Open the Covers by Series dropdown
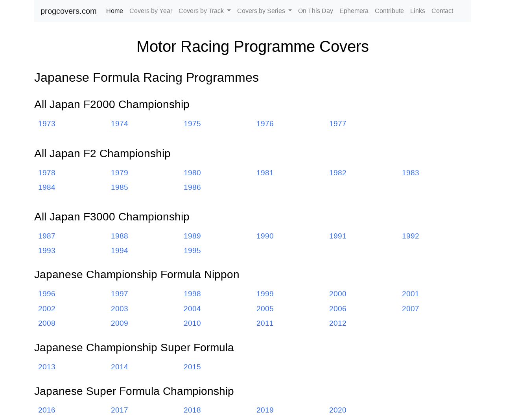The height and width of the screenshot is (420, 505). tap(264, 11)
